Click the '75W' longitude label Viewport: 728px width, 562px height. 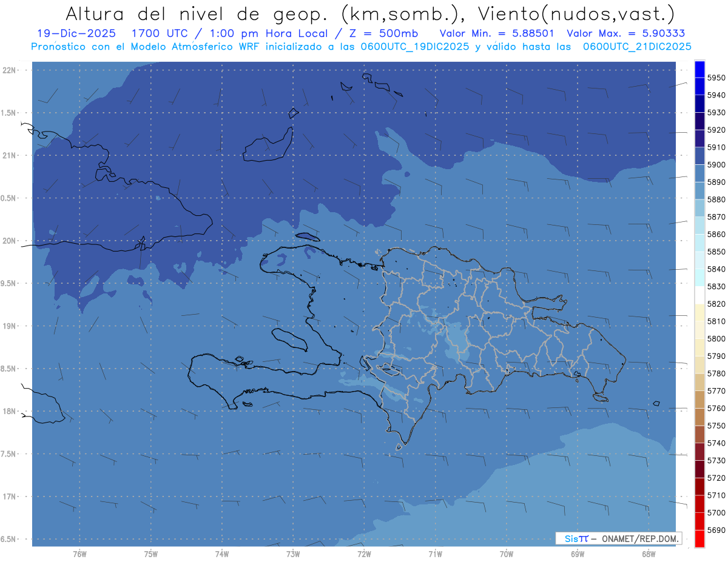[151, 554]
